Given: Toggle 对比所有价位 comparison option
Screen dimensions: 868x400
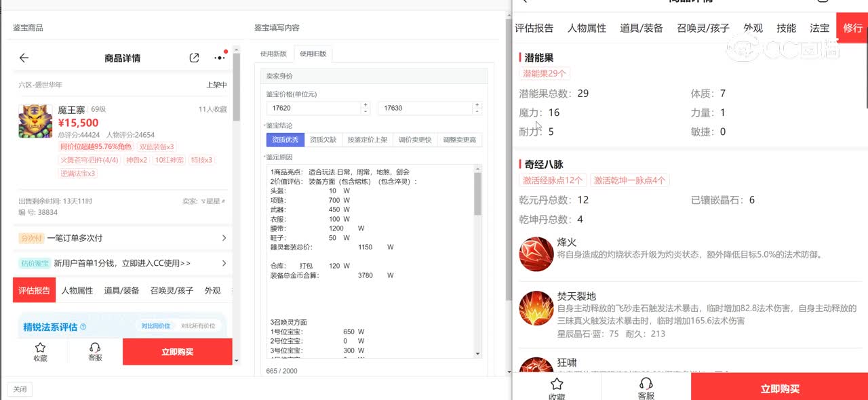Looking at the screenshot, I should point(198,326).
